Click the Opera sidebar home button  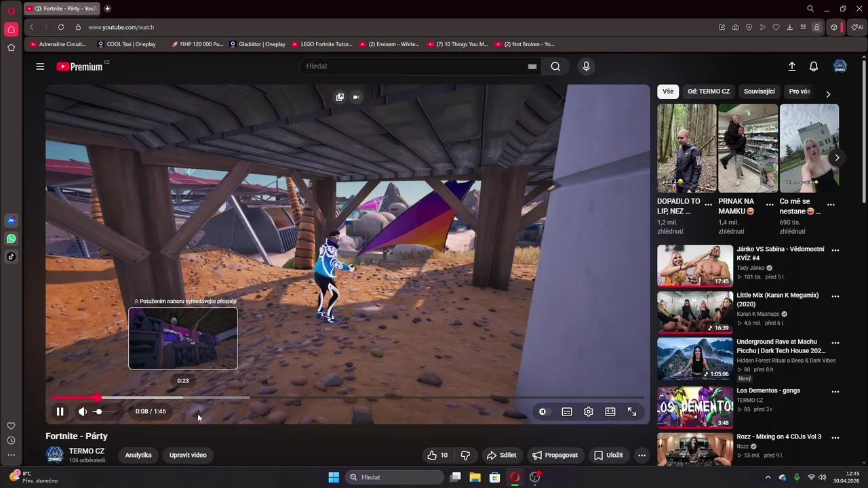click(11, 29)
